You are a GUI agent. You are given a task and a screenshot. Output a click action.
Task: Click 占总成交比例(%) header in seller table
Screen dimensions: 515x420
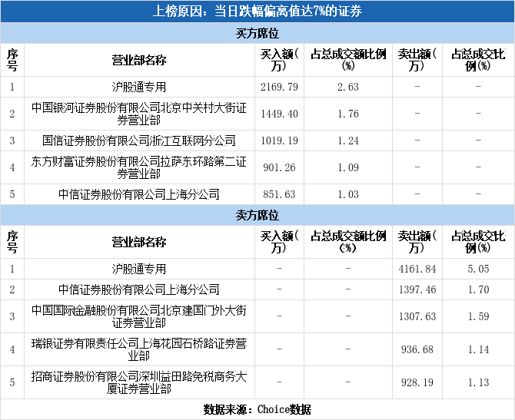coord(478,242)
